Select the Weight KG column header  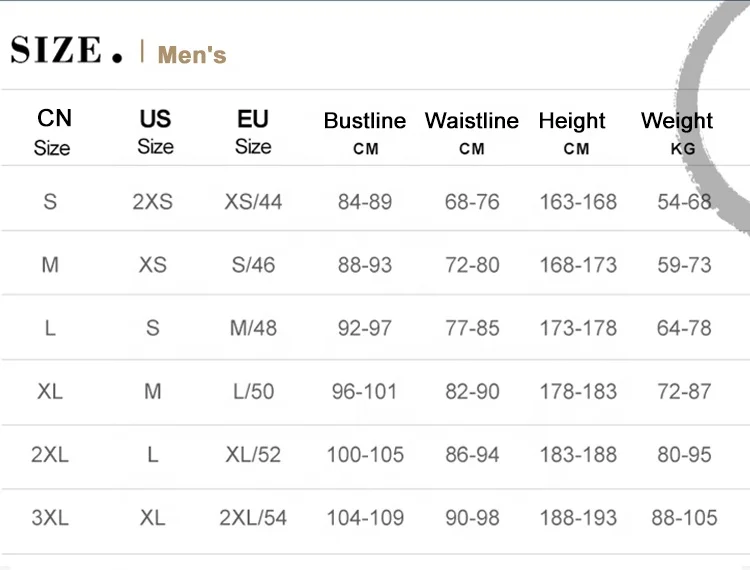click(x=677, y=133)
